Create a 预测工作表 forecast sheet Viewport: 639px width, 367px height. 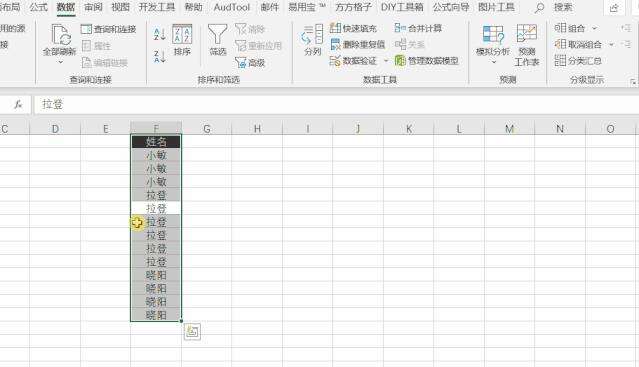click(x=527, y=46)
